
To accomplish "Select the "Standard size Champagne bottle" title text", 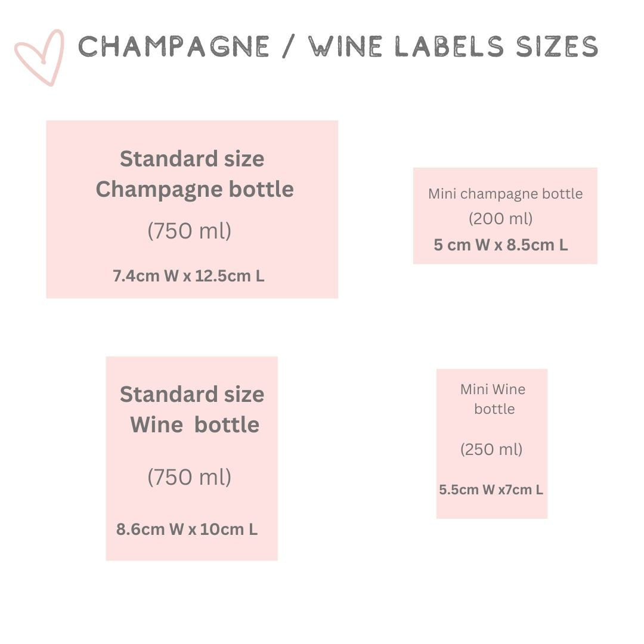I will 194,174.
